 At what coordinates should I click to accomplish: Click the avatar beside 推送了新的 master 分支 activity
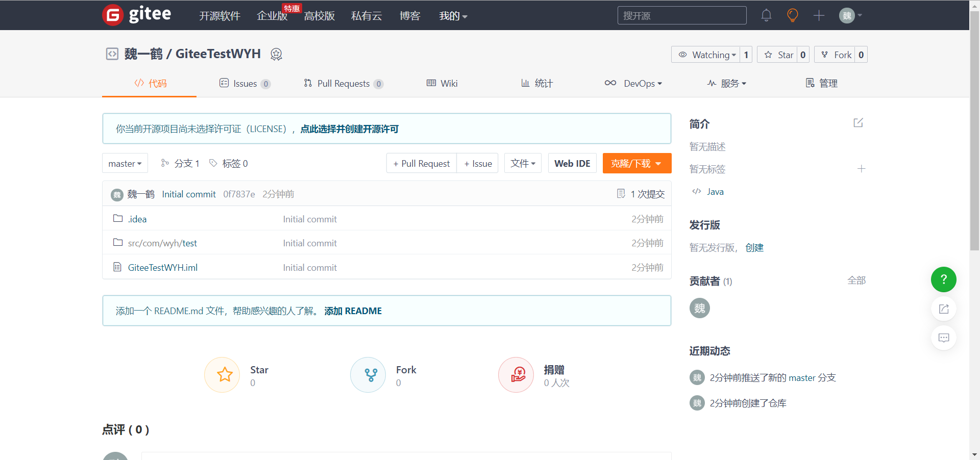coord(697,377)
